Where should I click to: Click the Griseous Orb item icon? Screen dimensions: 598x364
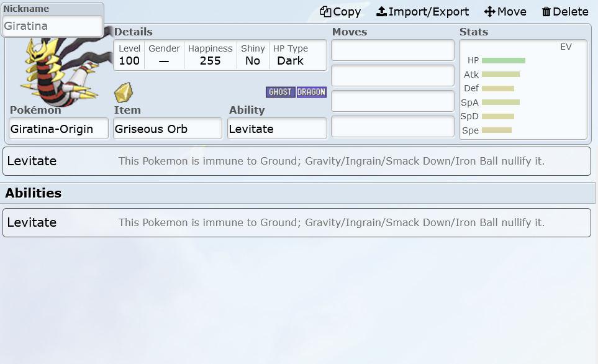coord(123,93)
